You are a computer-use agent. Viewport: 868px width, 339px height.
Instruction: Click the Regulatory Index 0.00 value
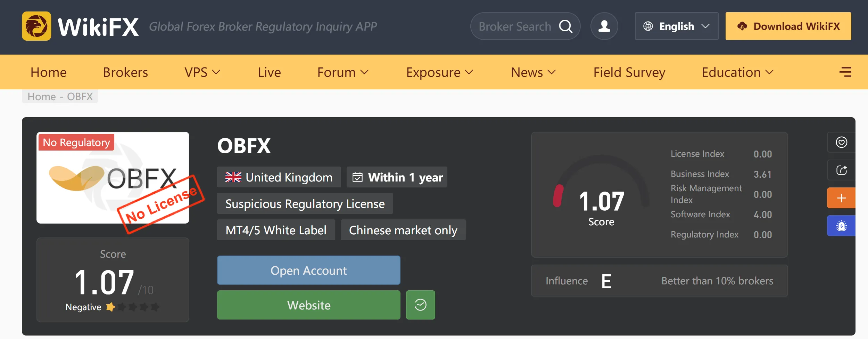[762, 235]
